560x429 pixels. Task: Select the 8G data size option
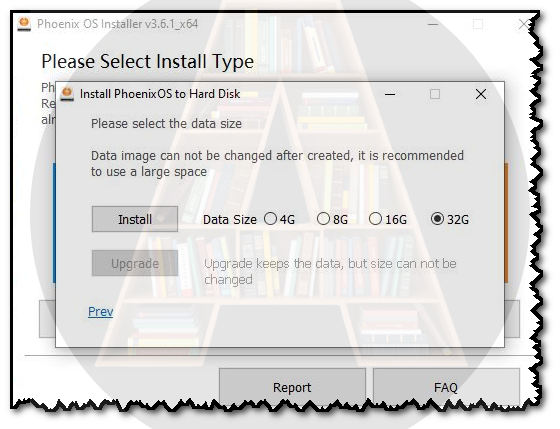pos(332,219)
